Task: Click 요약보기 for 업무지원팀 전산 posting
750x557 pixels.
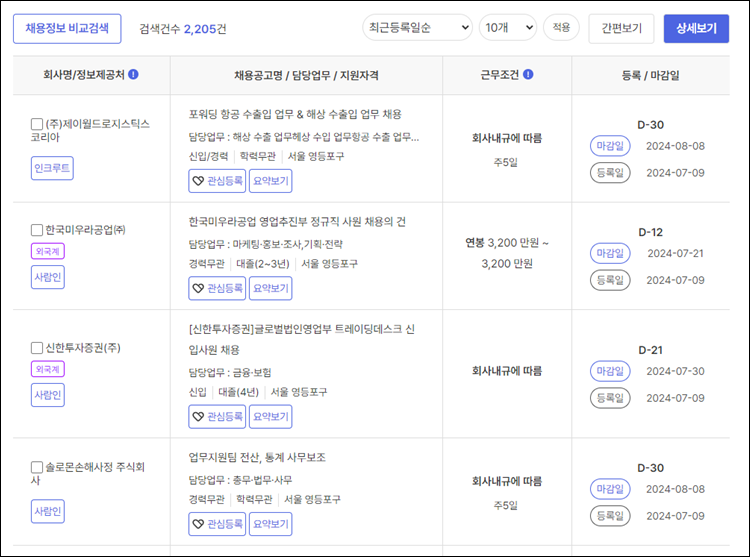Action: click(271, 524)
